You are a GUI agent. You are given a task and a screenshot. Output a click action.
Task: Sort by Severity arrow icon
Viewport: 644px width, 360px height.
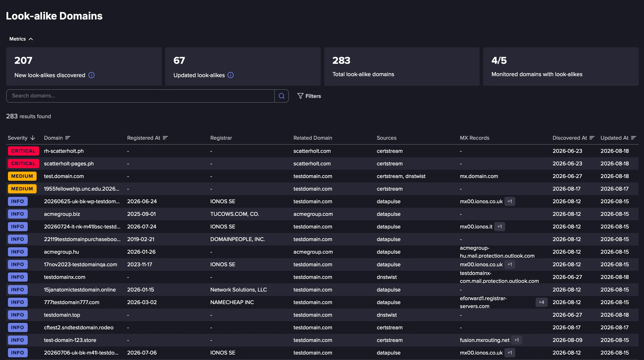(32, 138)
